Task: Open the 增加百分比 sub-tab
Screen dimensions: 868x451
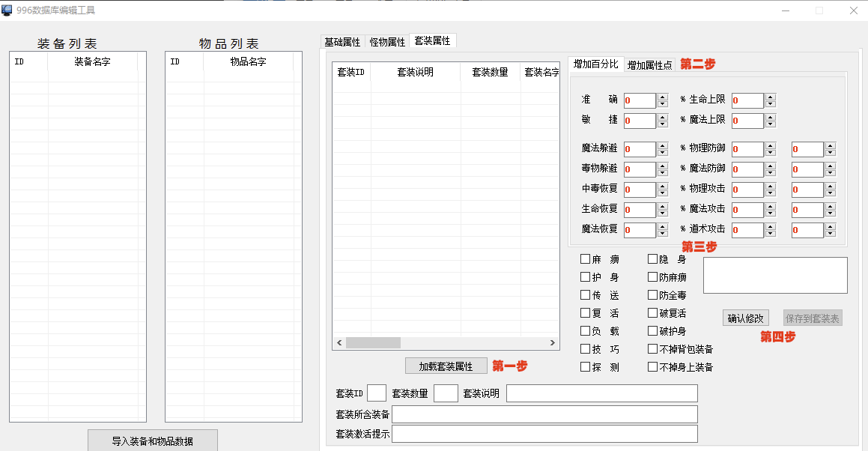Action: point(595,64)
